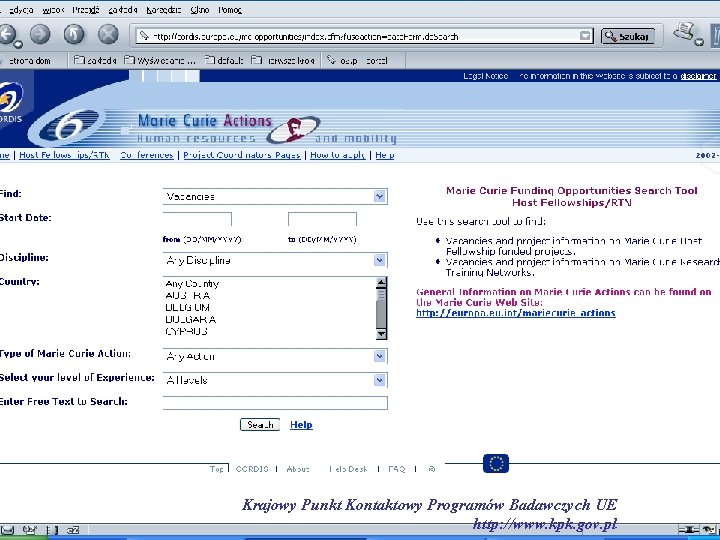
Task: Select CYPRUS in country list
Action: pyautogui.click(x=186, y=332)
